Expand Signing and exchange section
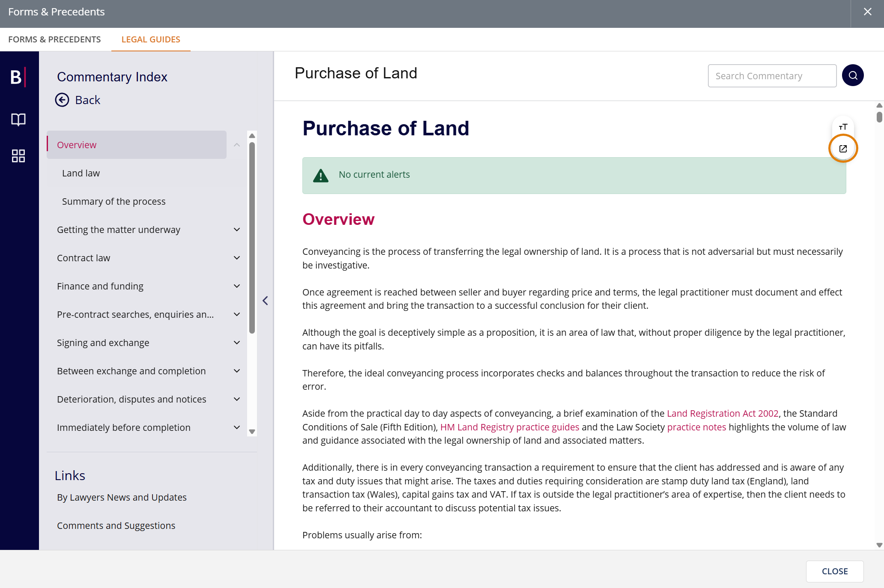Screen dimensions: 884x588 [x=237, y=343]
